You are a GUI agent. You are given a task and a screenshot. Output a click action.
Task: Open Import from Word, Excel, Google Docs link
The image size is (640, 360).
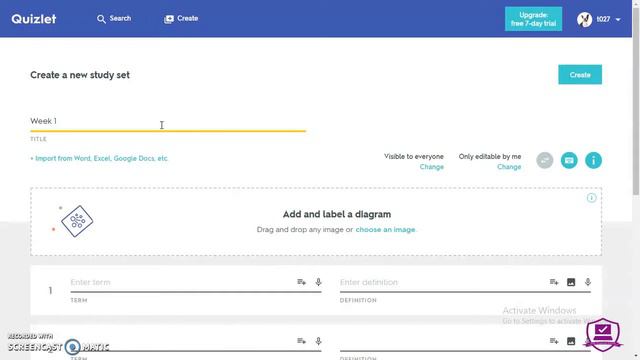pos(99,158)
